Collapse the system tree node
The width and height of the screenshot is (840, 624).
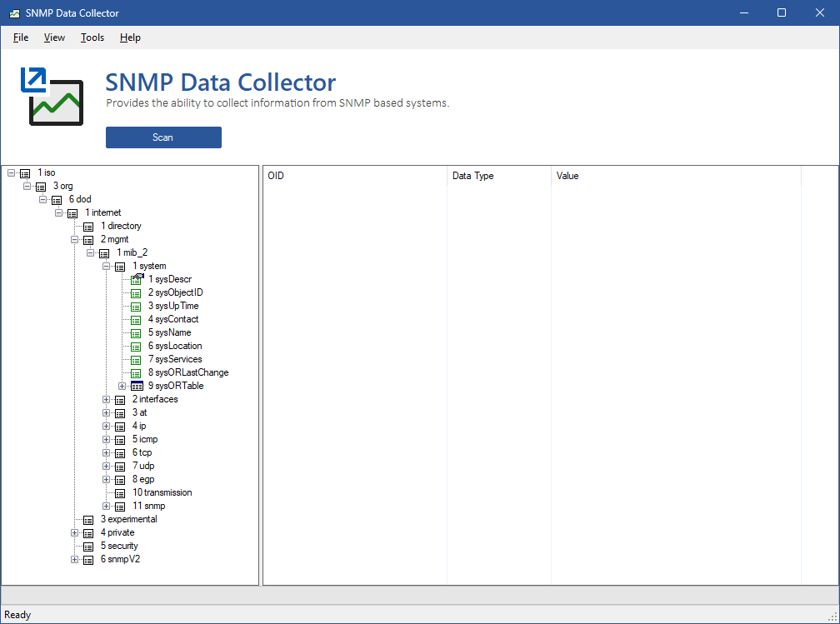point(107,266)
